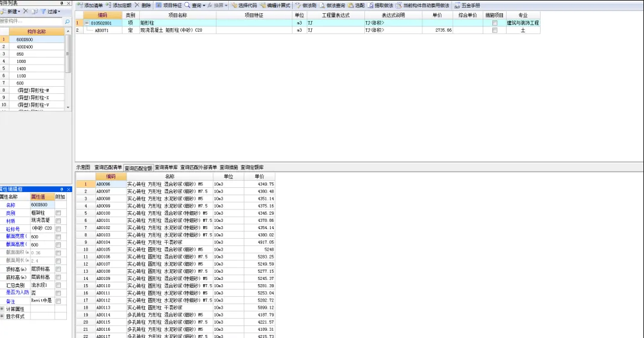Viewport: 644px width, 338px height.
Task: Click the 删除 delete button in the toolbar
Action: point(143,5)
